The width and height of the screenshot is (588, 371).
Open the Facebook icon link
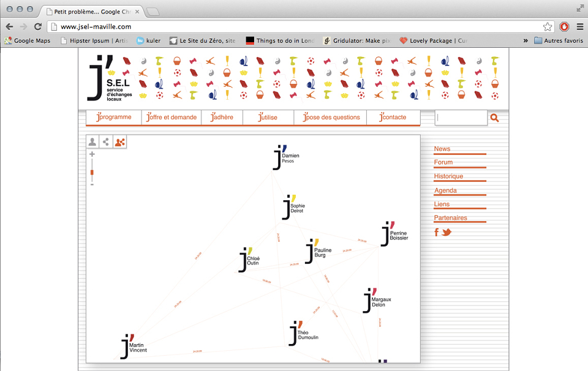point(437,233)
